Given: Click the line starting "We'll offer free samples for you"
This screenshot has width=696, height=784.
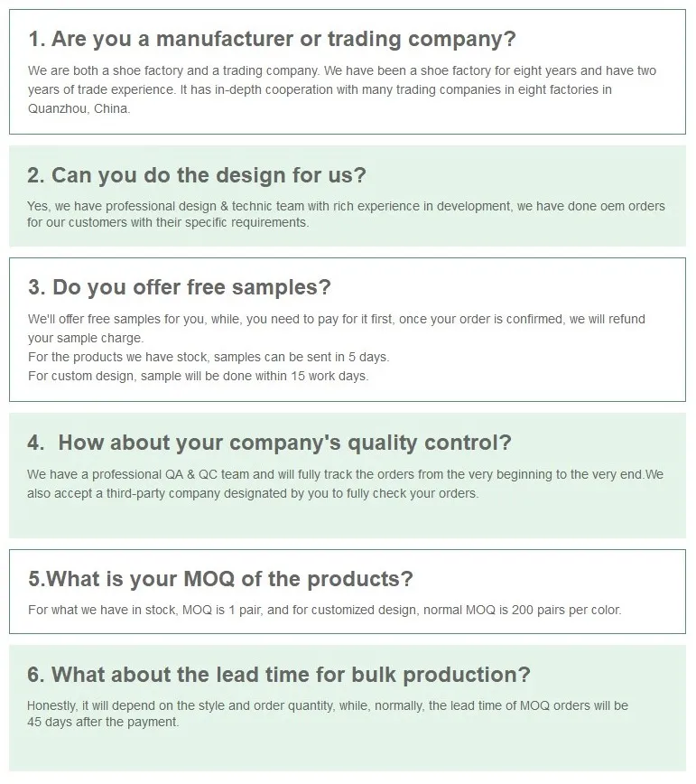Looking at the screenshot, I should pyautogui.click(x=336, y=320).
